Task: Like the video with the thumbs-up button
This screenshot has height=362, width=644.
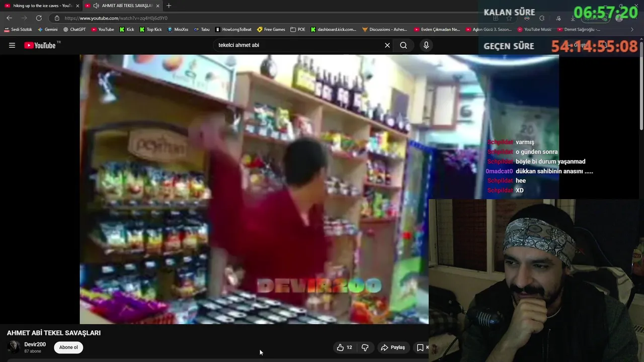Action: tap(345, 347)
